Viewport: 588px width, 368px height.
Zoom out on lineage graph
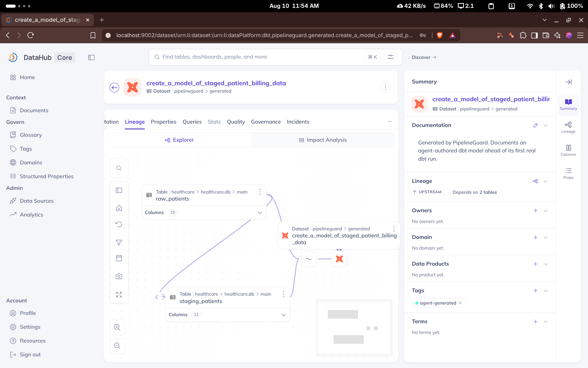[x=117, y=346]
